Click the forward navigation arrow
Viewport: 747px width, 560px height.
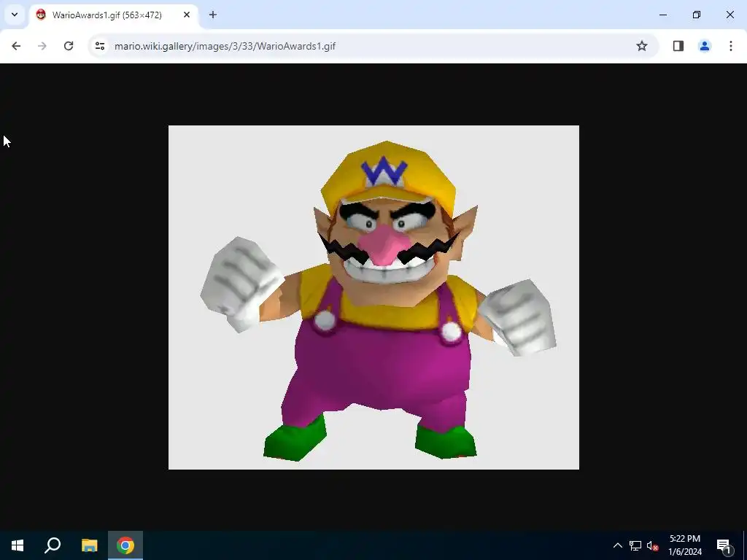(42, 46)
